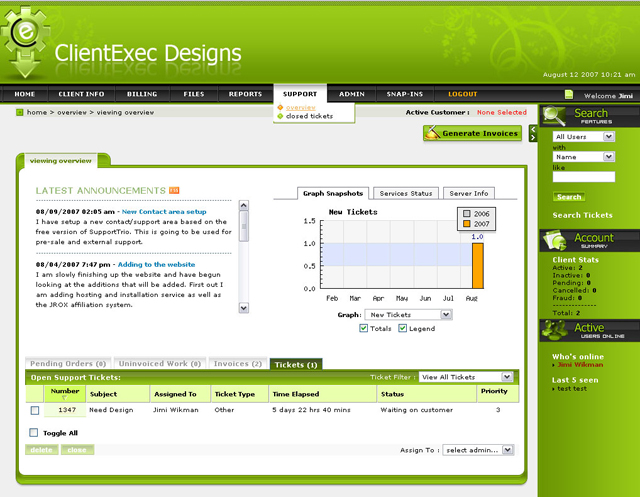Click the orange overview bullet icon

[280, 107]
